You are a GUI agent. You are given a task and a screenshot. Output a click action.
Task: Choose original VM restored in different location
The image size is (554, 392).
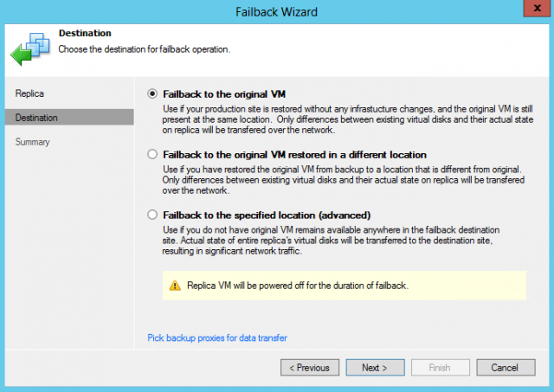(x=154, y=154)
